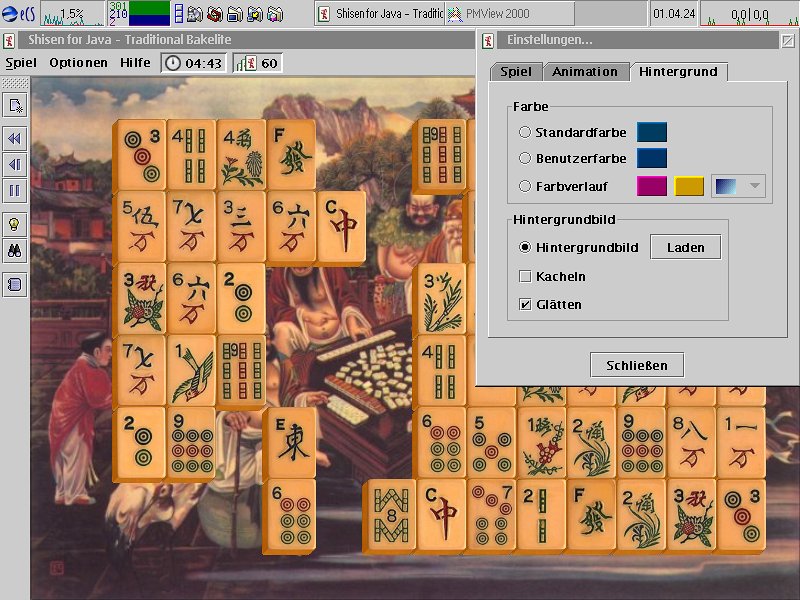This screenshot has width=800, height=600.
Task: Select the 4 chrysanthemum flower tile
Action: tap(241, 155)
